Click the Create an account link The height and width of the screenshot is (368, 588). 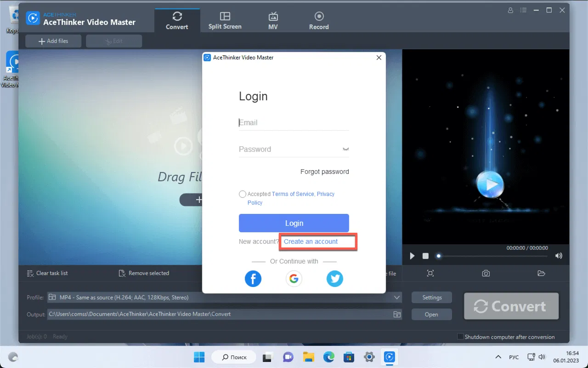tap(311, 241)
